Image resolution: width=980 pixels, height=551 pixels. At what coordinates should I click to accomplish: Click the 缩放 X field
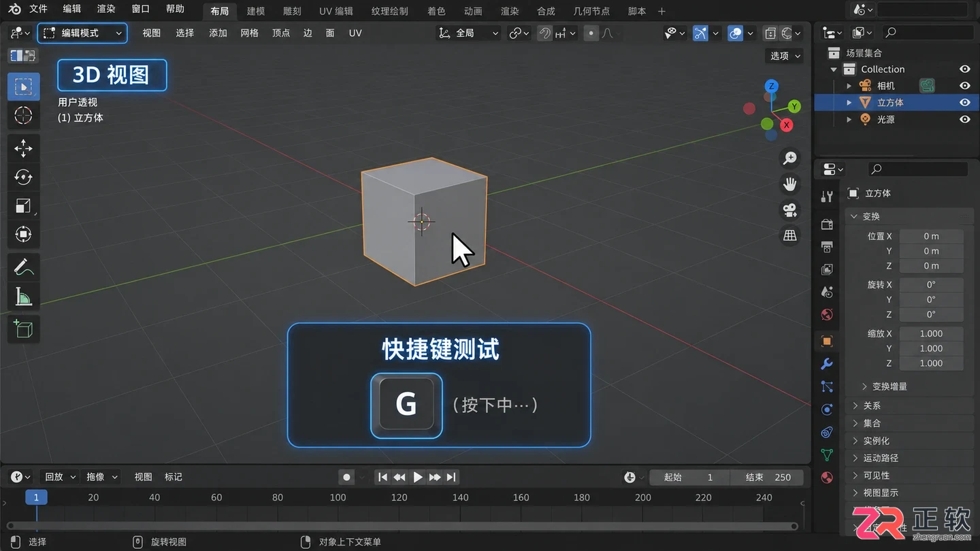pos(931,333)
